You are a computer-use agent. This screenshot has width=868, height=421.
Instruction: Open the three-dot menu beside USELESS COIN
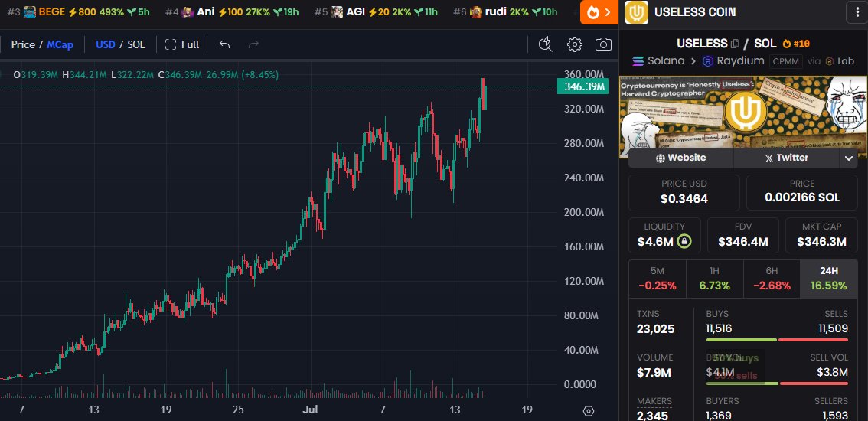coord(857,12)
